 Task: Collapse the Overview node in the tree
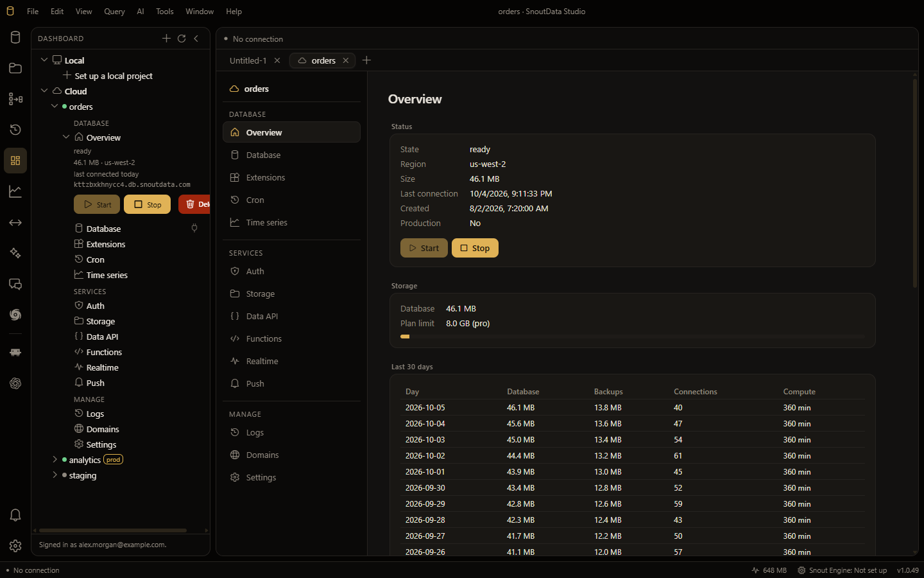click(x=65, y=137)
